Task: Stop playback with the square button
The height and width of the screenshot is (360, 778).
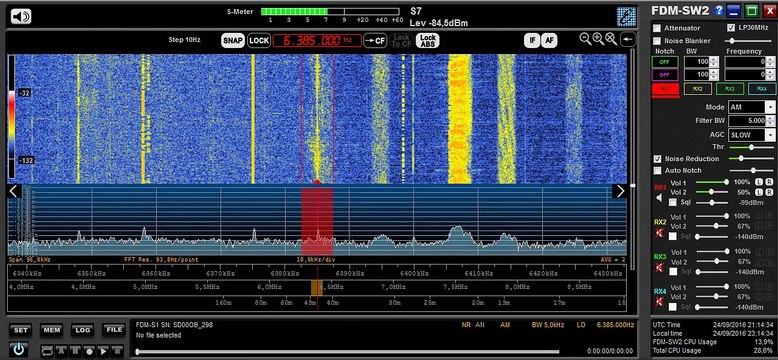Action: 117,351
